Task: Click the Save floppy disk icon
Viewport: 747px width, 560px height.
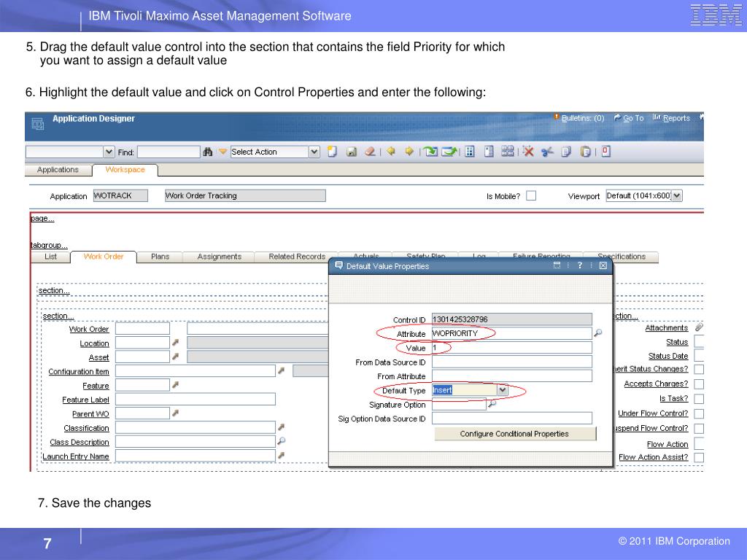Action: (352, 152)
